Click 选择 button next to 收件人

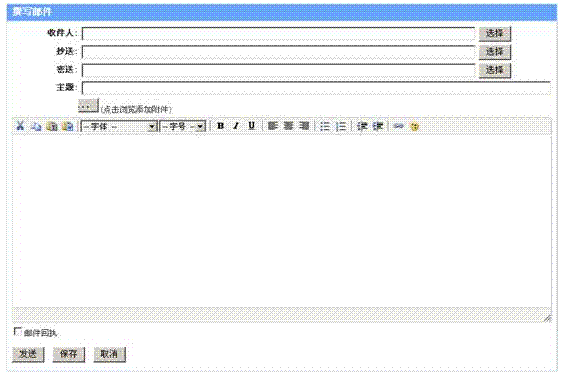495,33
